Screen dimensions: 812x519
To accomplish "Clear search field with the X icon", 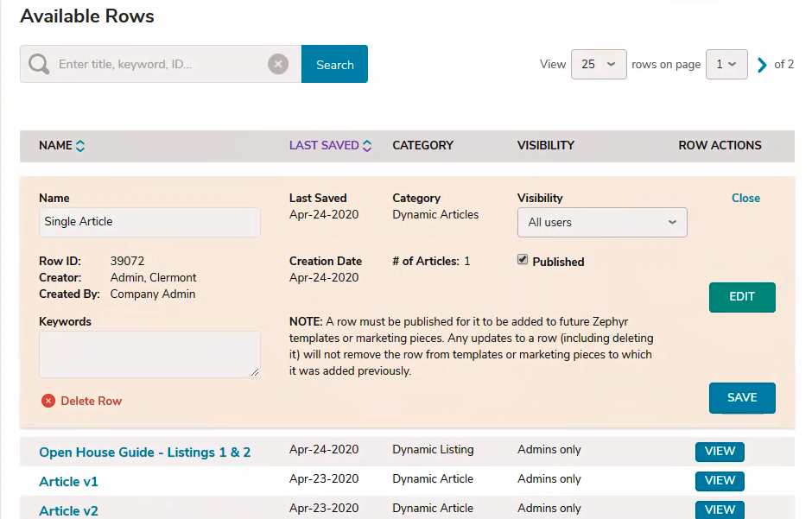I will (x=278, y=64).
